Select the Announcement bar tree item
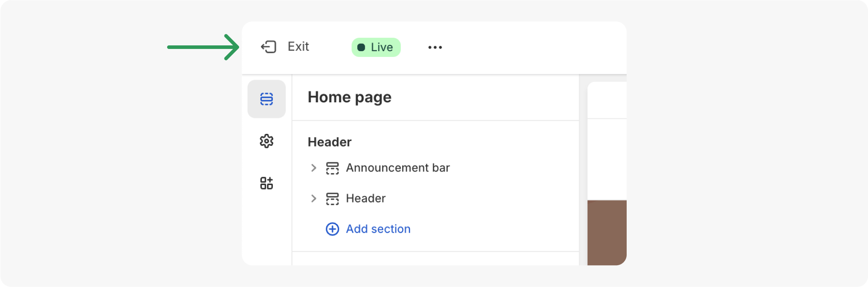Viewport: 868px width, 287px height. pos(398,168)
